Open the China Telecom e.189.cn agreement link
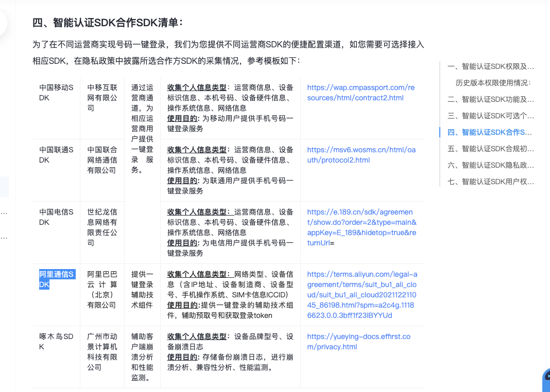Screen dimensions: 550x392 [x=362, y=227]
